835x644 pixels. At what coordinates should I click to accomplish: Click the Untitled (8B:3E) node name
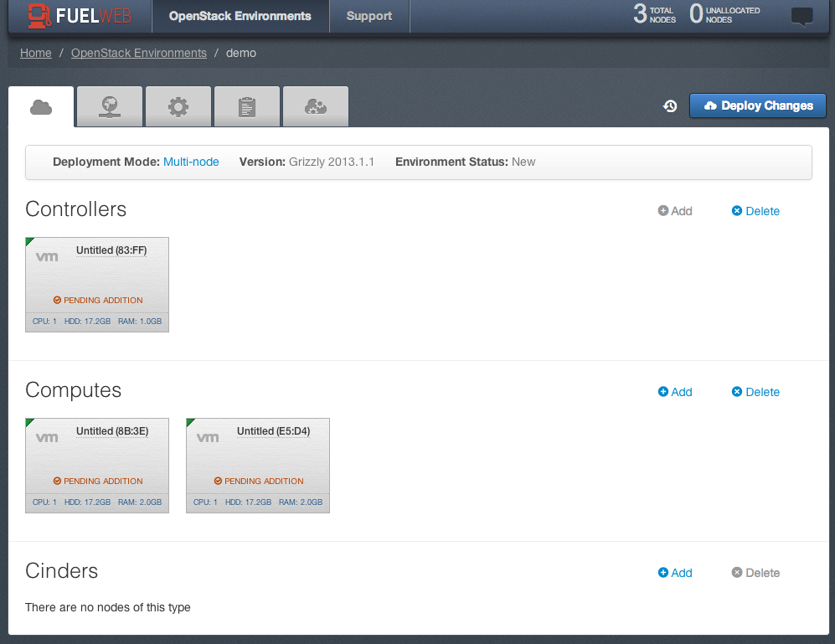point(112,431)
